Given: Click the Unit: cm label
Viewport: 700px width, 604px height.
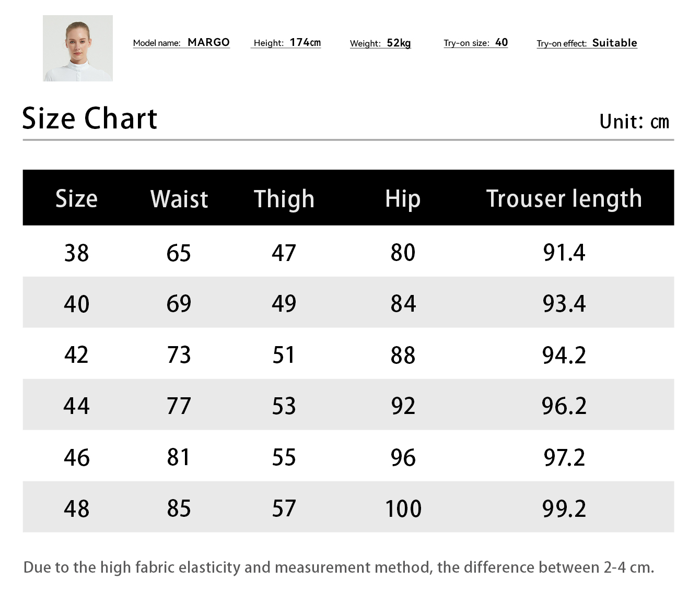Looking at the screenshot, I should (x=634, y=122).
